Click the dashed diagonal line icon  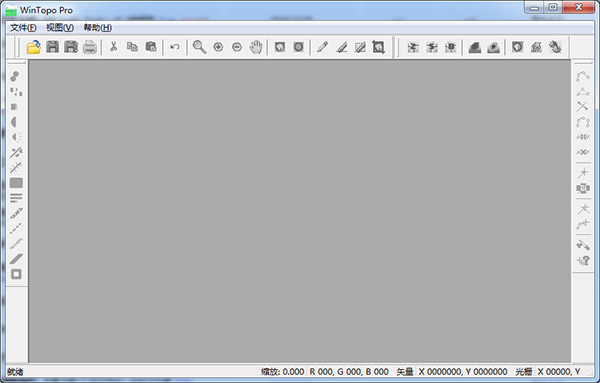16,228
